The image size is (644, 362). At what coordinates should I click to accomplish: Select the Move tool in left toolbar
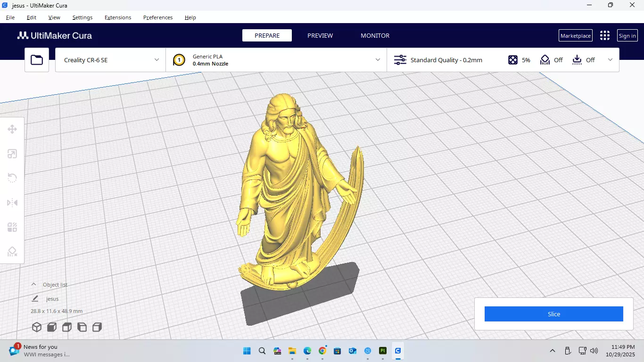(x=12, y=129)
